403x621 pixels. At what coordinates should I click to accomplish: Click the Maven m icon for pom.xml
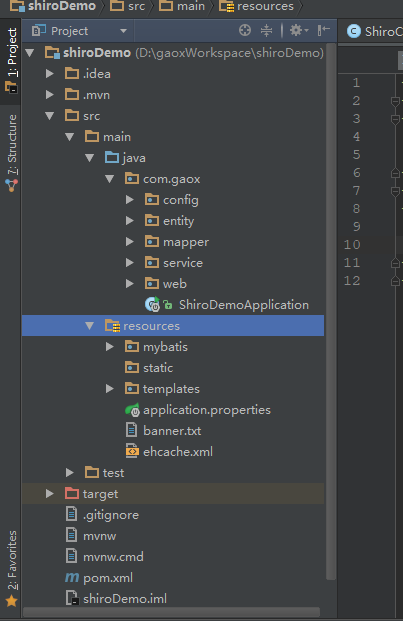(72, 577)
